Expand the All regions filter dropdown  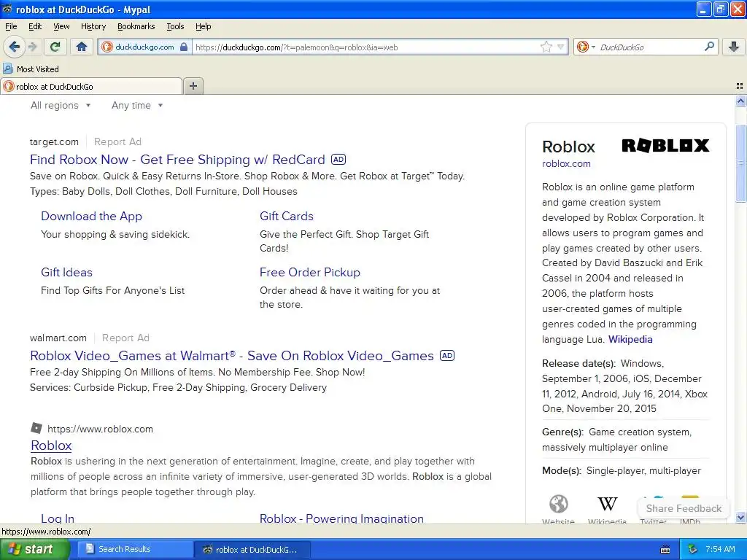click(x=60, y=105)
